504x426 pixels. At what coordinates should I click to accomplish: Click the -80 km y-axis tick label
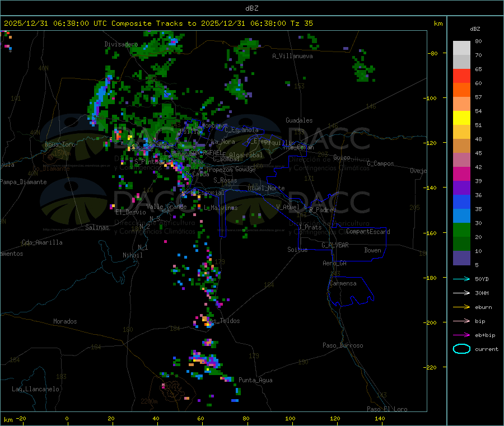(432, 53)
